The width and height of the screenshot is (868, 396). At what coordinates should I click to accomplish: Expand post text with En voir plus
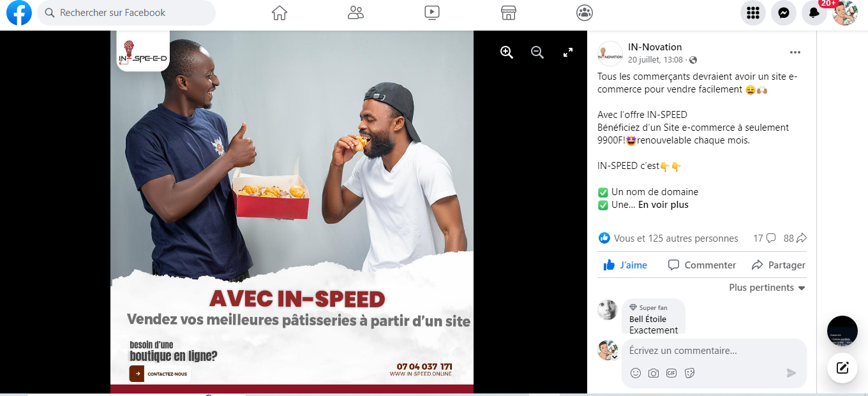tap(663, 205)
